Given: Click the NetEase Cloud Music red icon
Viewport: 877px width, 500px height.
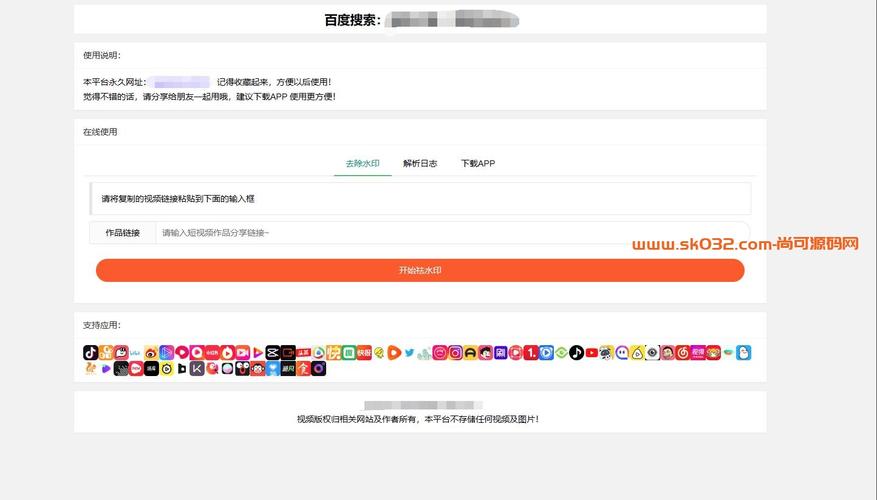Looking at the screenshot, I should tap(682, 352).
